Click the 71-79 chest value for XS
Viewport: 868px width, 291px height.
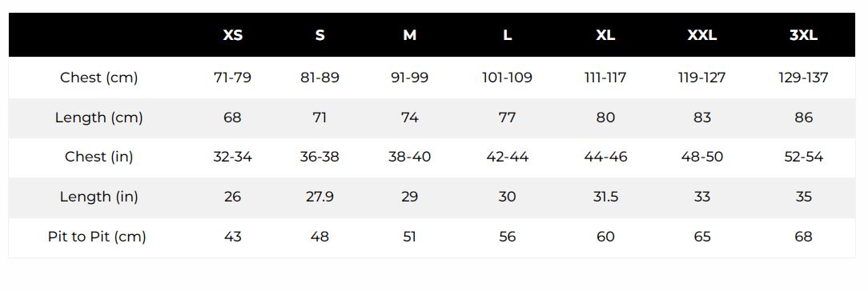(x=232, y=78)
